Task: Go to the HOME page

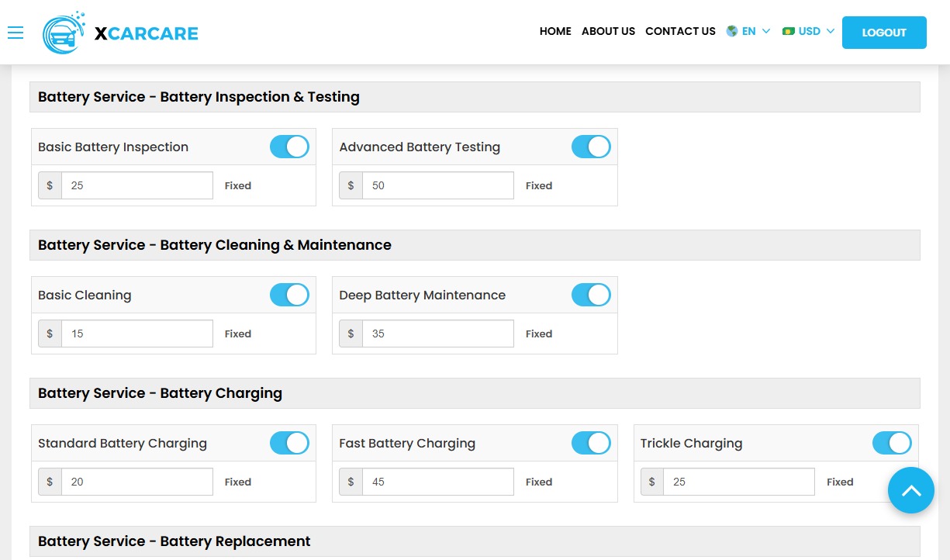Action: pyautogui.click(x=555, y=32)
